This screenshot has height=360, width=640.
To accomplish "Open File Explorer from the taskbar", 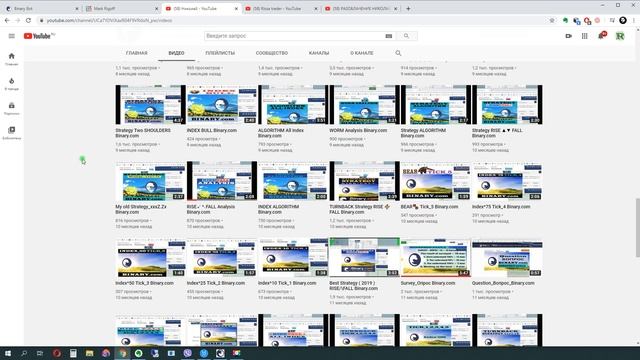I will pos(89,353).
